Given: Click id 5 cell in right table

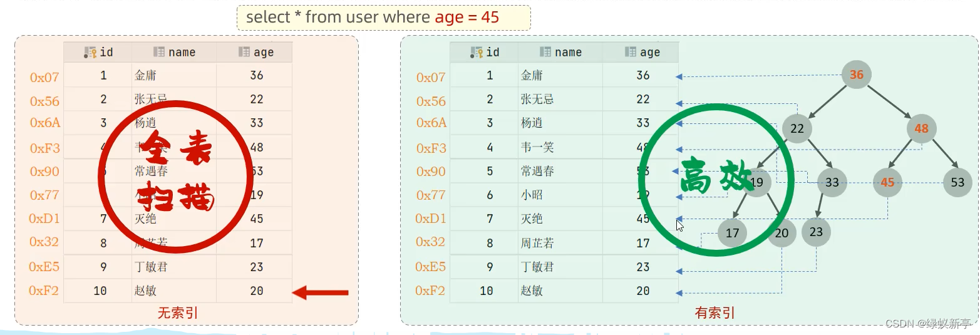Looking at the screenshot, I should point(484,171).
